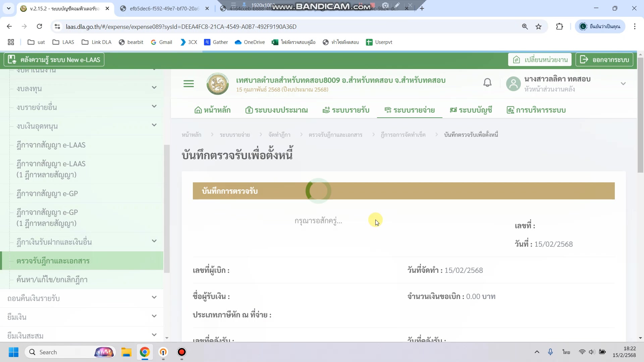Reload the current page

point(39,26)
